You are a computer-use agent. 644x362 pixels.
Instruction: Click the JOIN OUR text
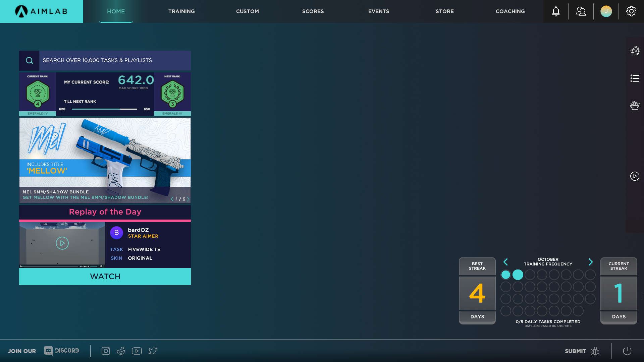click(22, 351)
